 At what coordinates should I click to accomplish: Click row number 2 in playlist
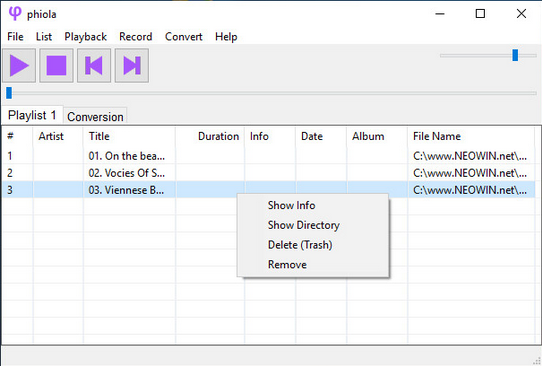click(x=10, y=173)
